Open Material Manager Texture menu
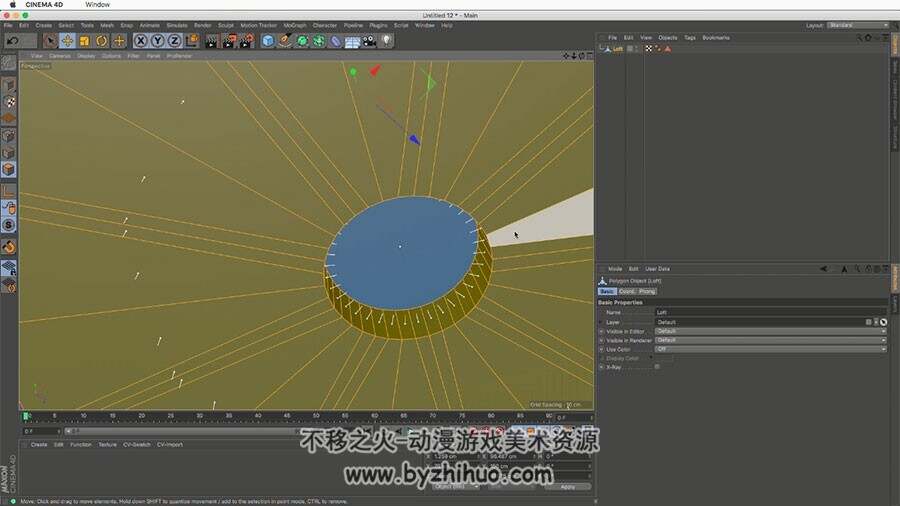This screenshot has width=900, height=506. point(107,445)
